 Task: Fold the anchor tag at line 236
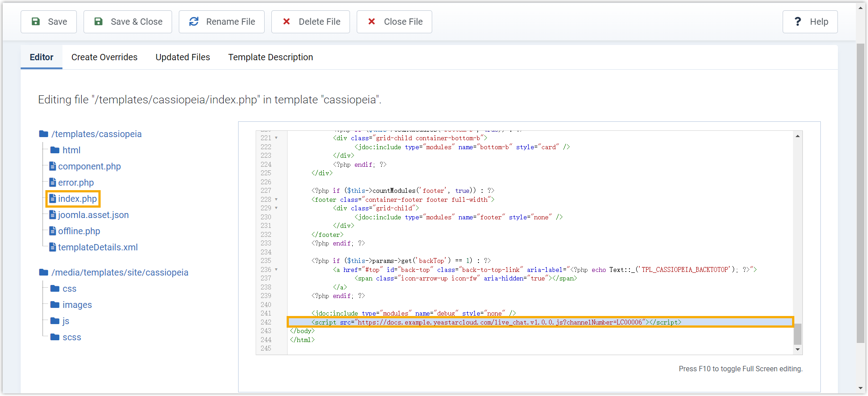coord(276,270)
